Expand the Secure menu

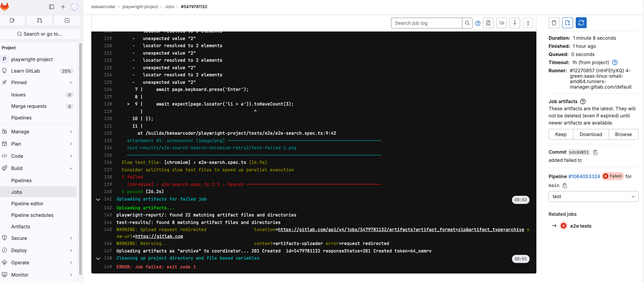(38, 238)
